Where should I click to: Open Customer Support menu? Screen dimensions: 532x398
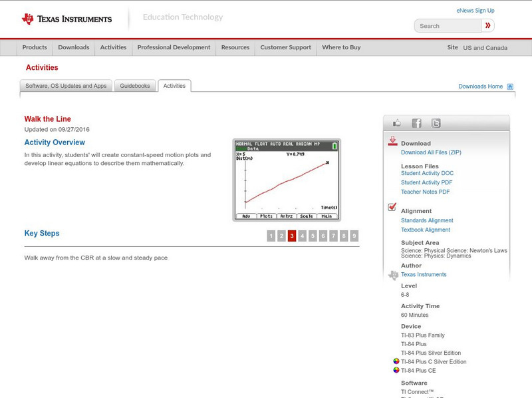286,47
